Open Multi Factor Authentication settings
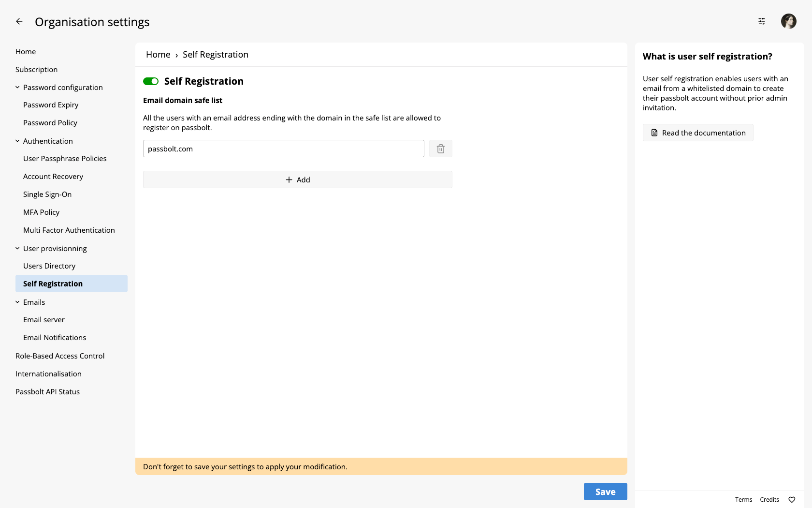The height and width of the screenshot is (508, 812). coord(69,230)
